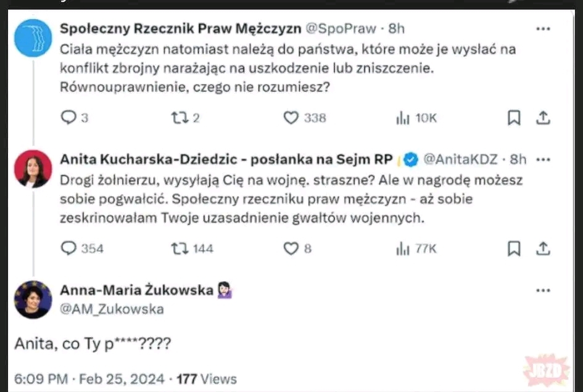The height and width of the screenshot is (392, 583).
Task: Retweet the tweet with 144 retweets
Action: pyautogui.click(x=180, y=248)
